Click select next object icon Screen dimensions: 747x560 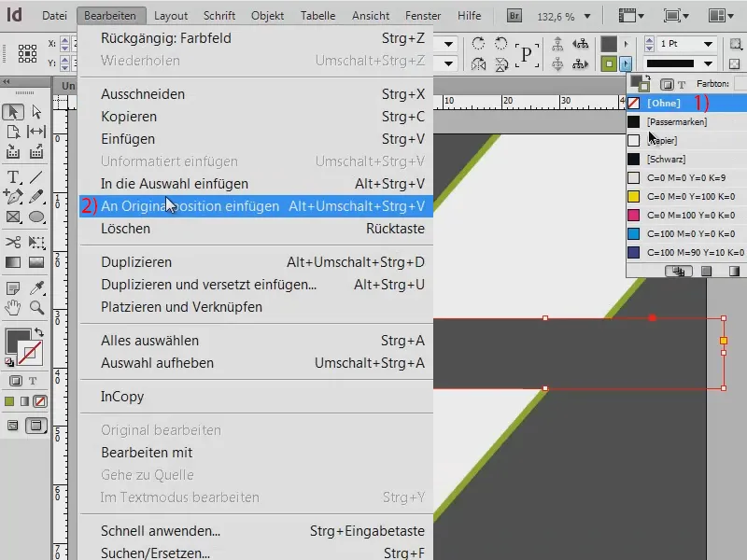580,63
